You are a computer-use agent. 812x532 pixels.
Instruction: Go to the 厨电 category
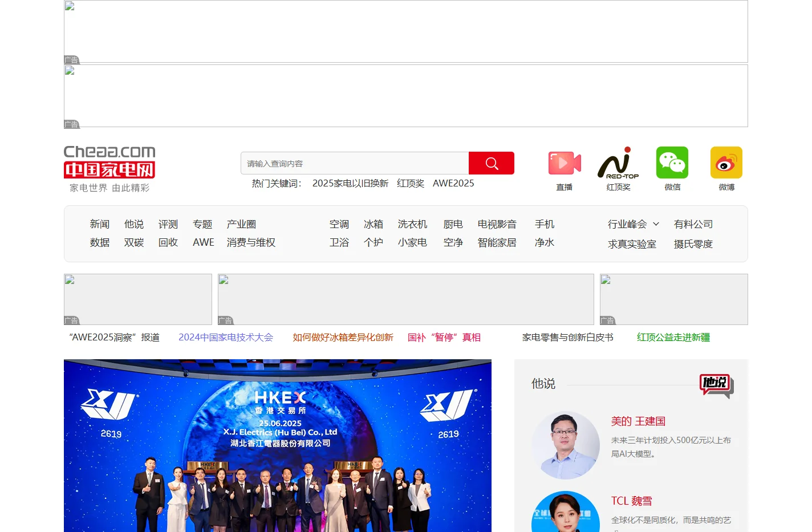453,224
